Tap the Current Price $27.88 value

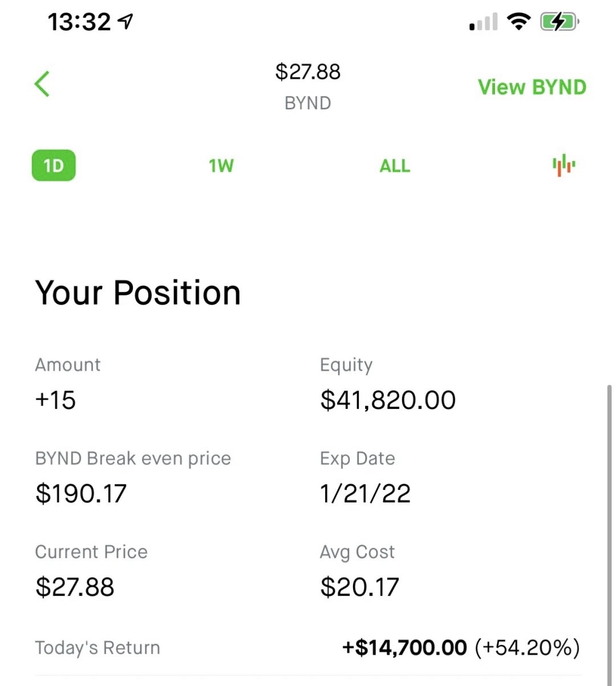point(75,587)
